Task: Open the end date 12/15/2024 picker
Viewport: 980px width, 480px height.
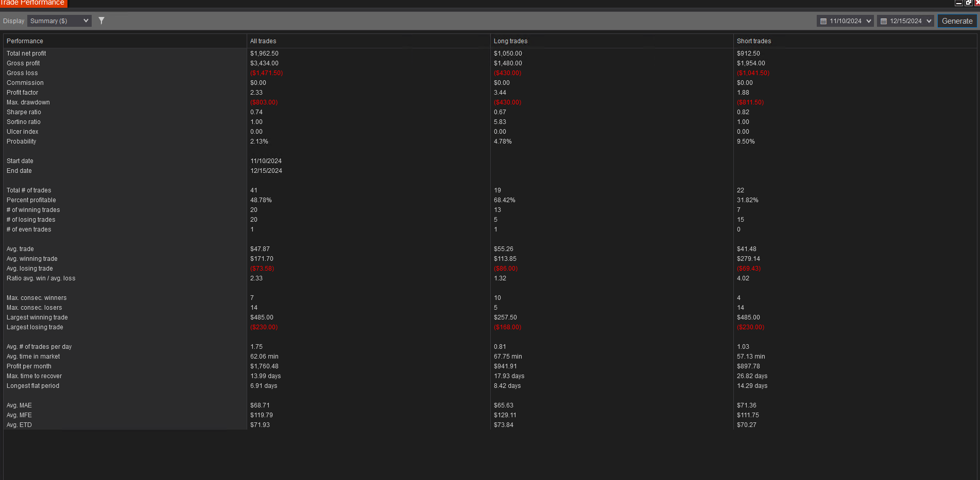Action: click(x=905, y=21)
